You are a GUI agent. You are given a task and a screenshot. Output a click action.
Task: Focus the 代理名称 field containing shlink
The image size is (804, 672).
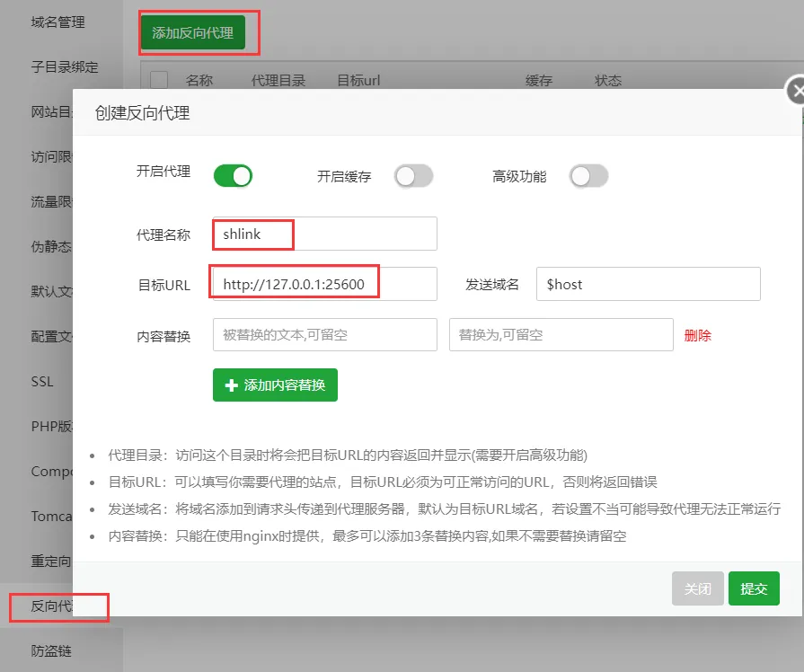point(324,234)
